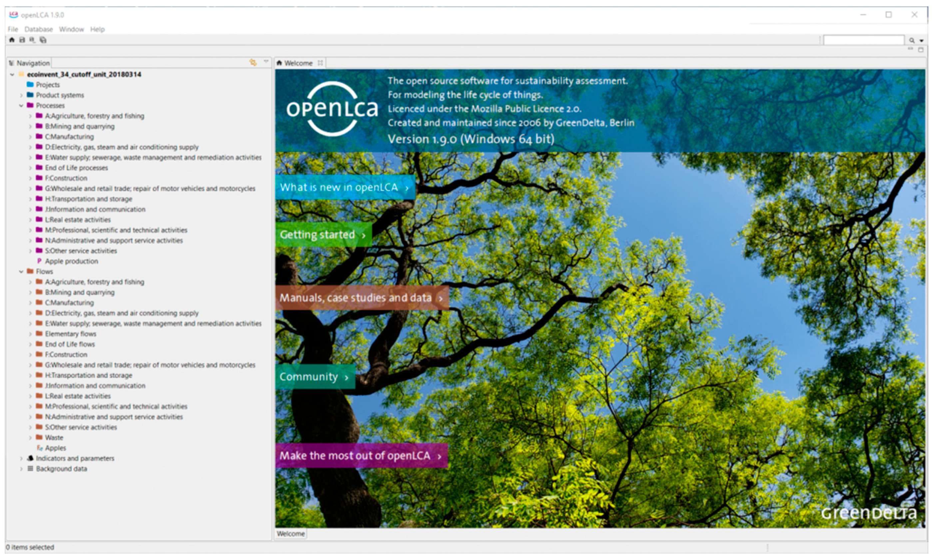Click the ecoinvent database icon
The image size is (932, 560).
[22, 74]
